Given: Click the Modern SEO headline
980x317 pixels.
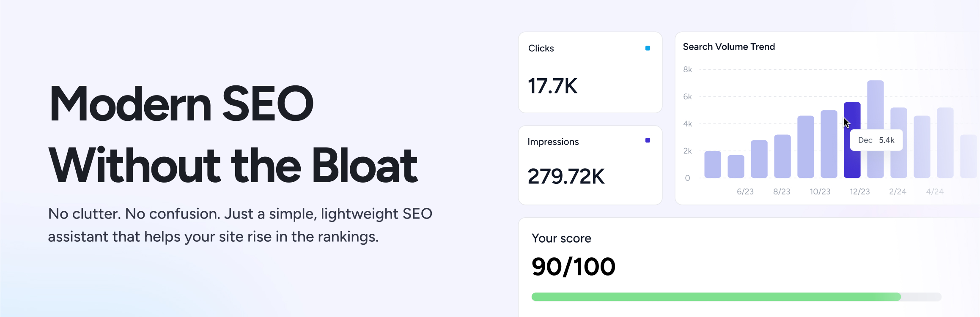Looking at the screenshot, I should pyautogui.click(x=182, y=104).
